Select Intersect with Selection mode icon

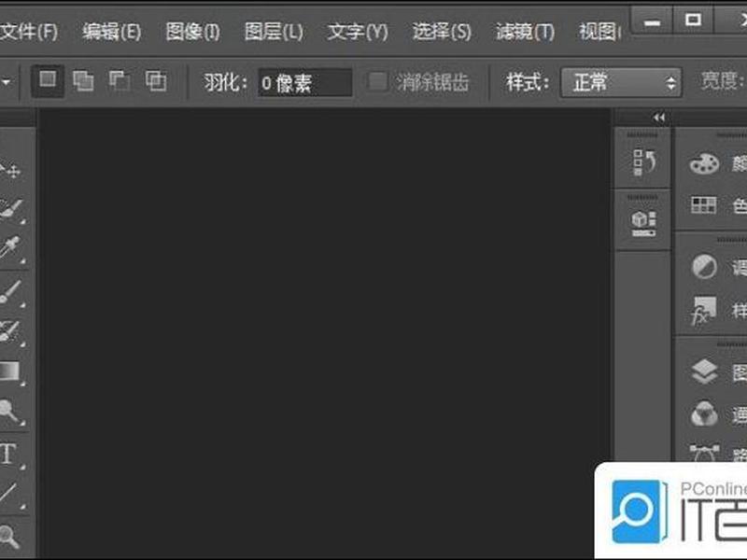coord(156,81)
